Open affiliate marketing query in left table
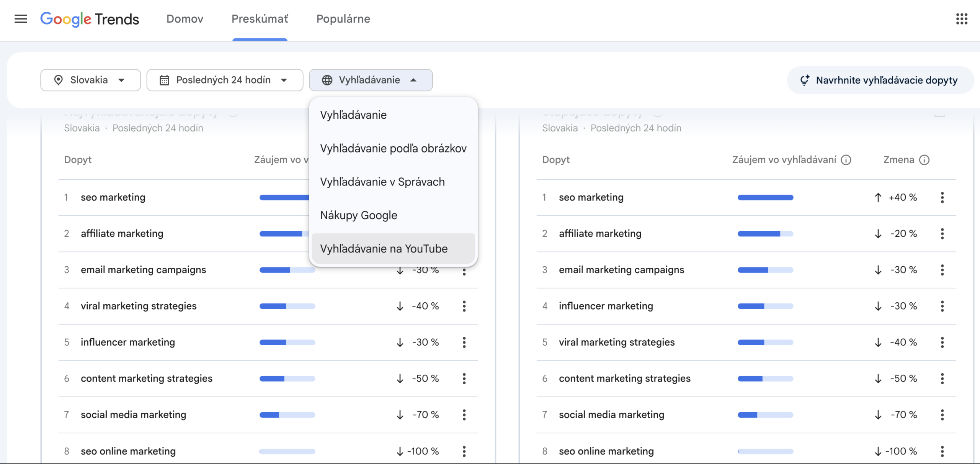The height and width of the screenshot is (464, 980). pos(122,233)
